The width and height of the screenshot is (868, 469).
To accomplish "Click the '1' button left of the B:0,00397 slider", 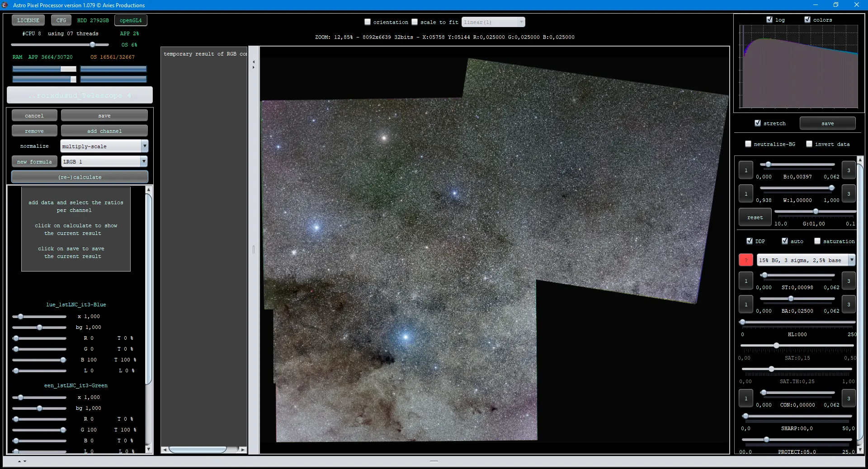I will pos(746,170).
